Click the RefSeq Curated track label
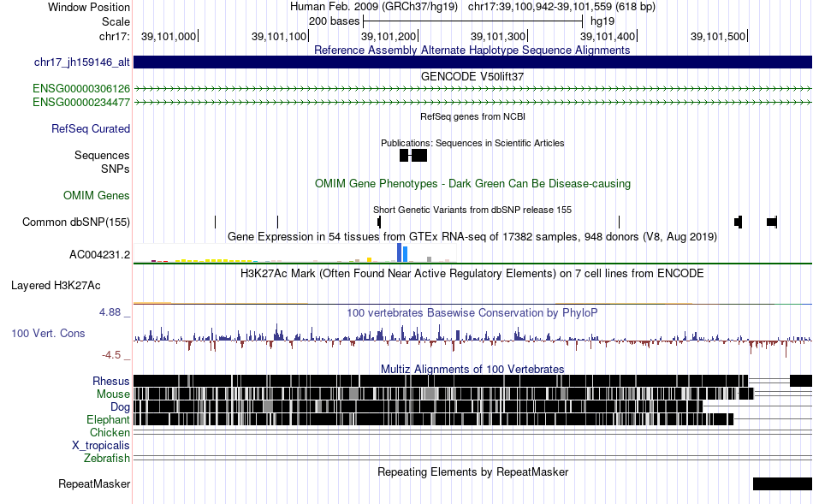The image size is (813, 504). pyautogui.click(x=91, y=128)
